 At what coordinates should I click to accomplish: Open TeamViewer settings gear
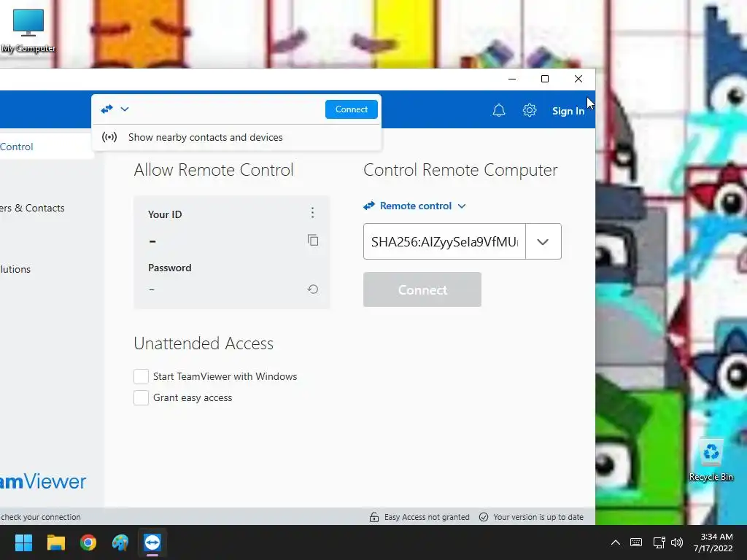[530, 111]
